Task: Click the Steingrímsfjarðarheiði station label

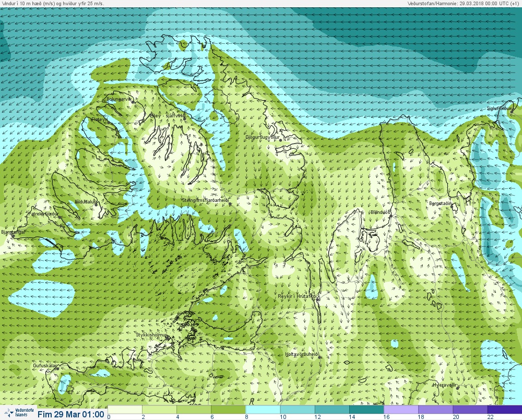Action: point(206,200)
